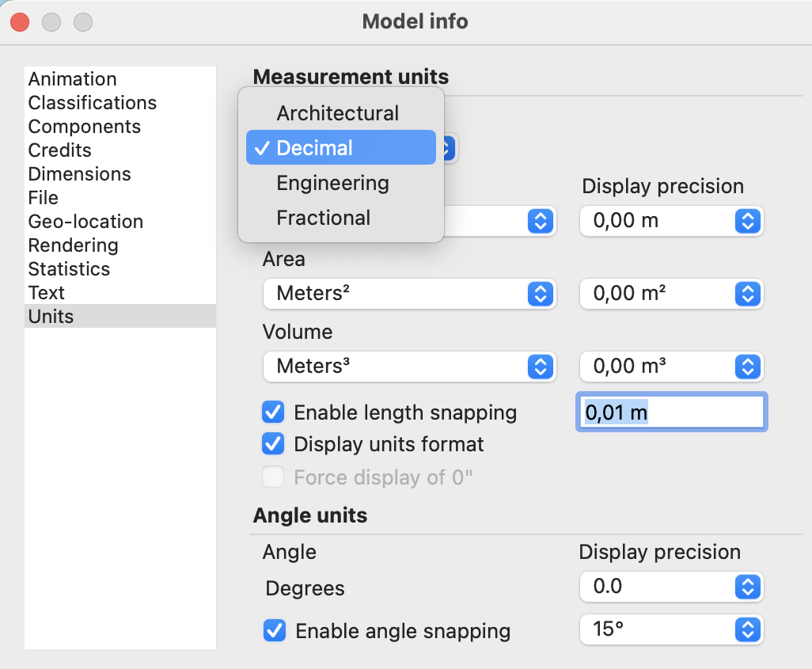The height and width of the screenshot is (669, 812).
Task: Uncheck Enable length snapping
Action: click(x=273, y=412)
